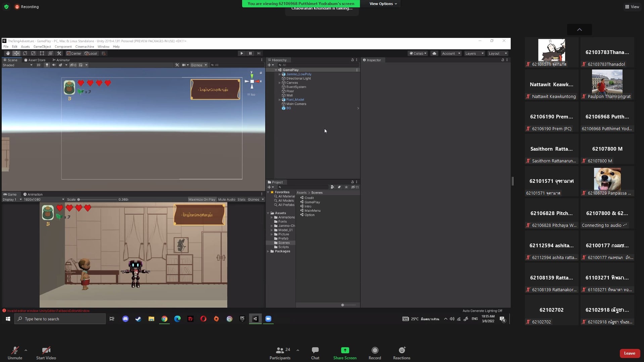Select the Rect transform tool

[42, 53]
